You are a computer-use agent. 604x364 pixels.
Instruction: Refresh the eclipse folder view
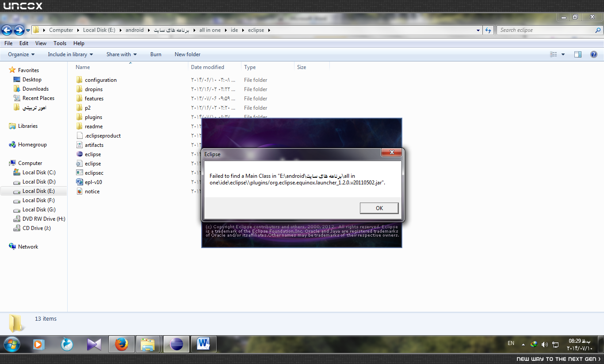[x=488, y=30]
